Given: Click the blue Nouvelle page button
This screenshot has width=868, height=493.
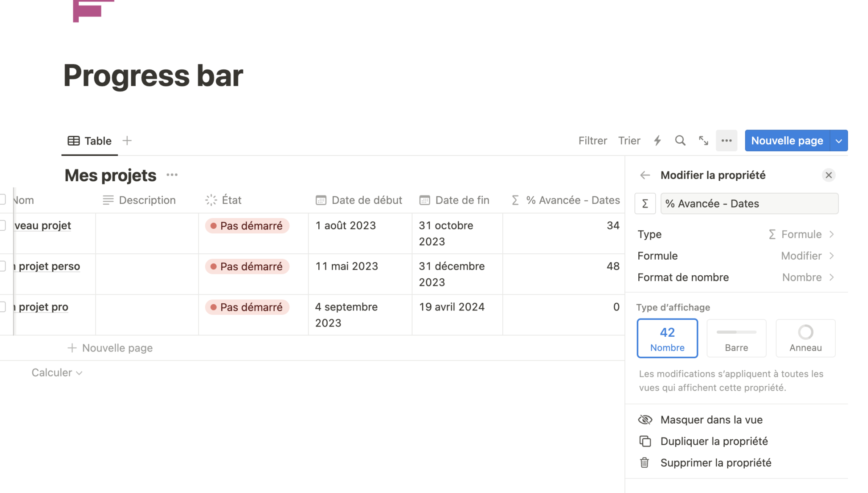Looking at the screenshot, I should coord(787,141).
